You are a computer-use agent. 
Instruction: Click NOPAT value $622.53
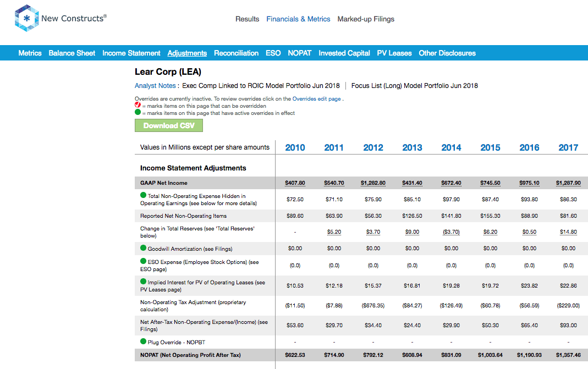(295, 355)
